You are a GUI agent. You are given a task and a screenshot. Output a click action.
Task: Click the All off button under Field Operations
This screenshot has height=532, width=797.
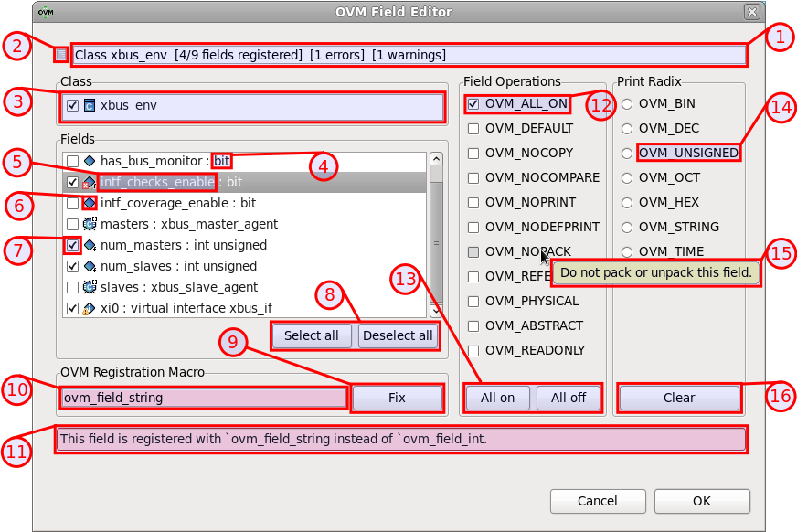pyautogui.click(x=568, y=398)
